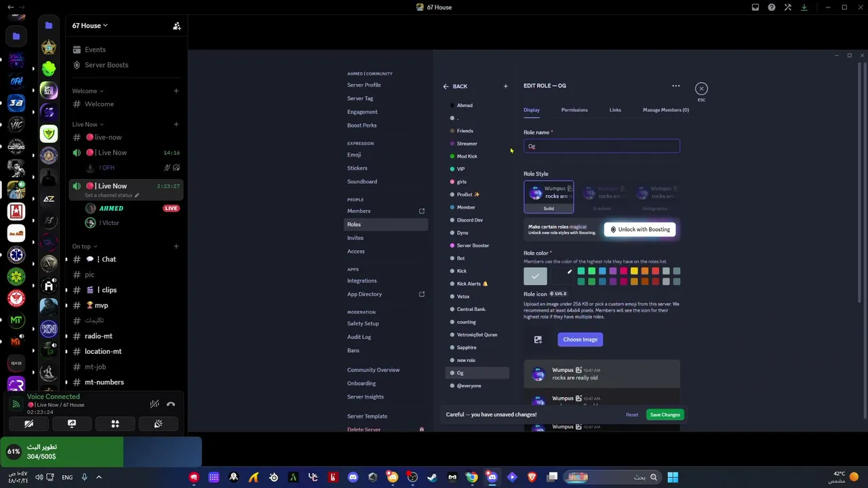Disconnect from voice with the hang-up icon
Viewport: 868px width, 488px height.
tap(171, 405)
